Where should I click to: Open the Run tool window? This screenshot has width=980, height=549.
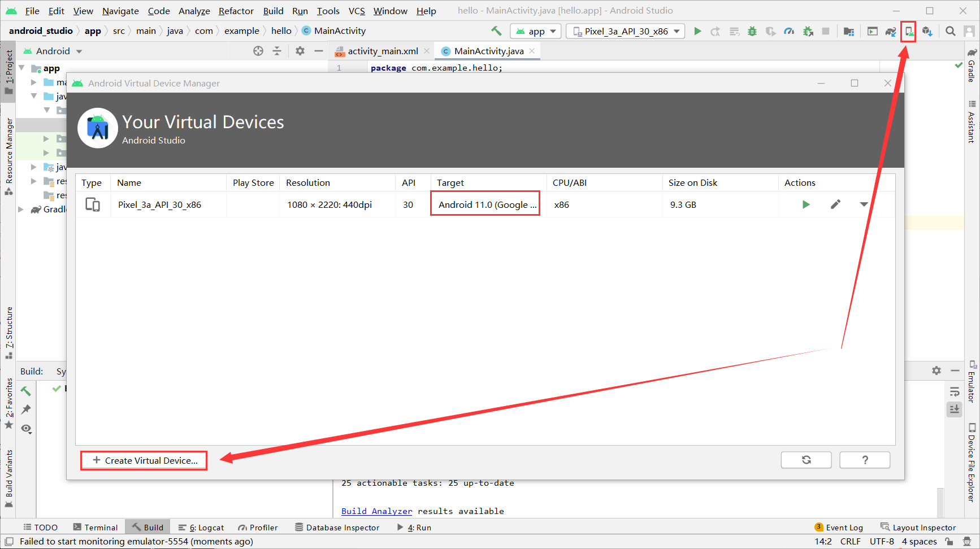tap(414, 527)
